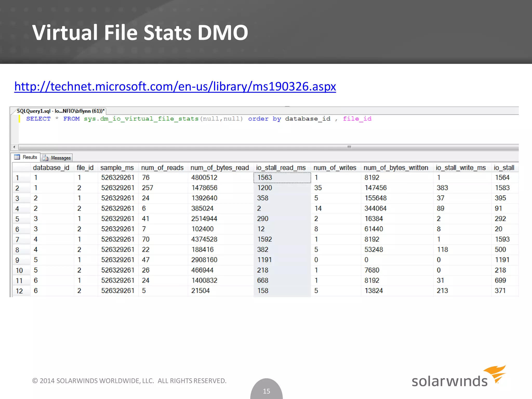Image resolution: width=532 pixels, height=399 pixels.
Task: Click the database_id column header
Action: point(51,168)
